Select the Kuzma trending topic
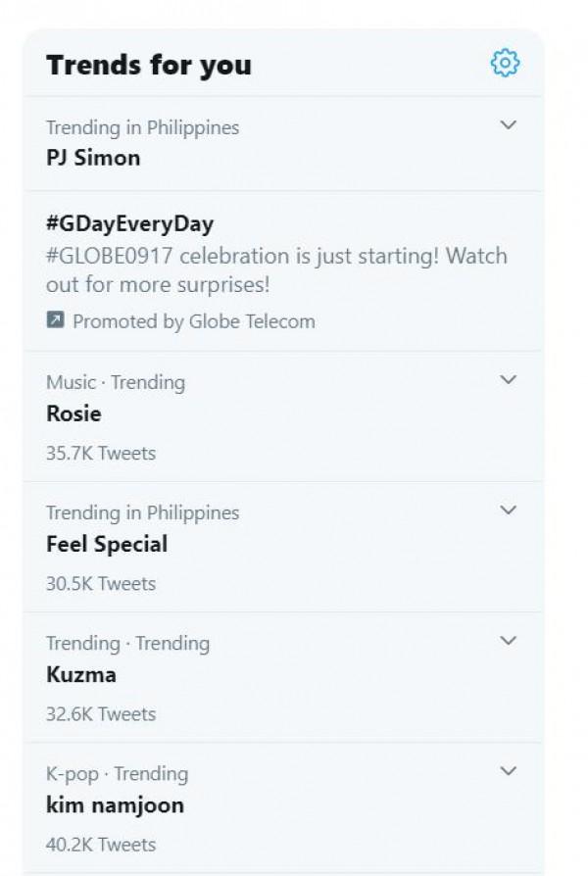Viewport: 588px width, 876px height. [75, 674]
